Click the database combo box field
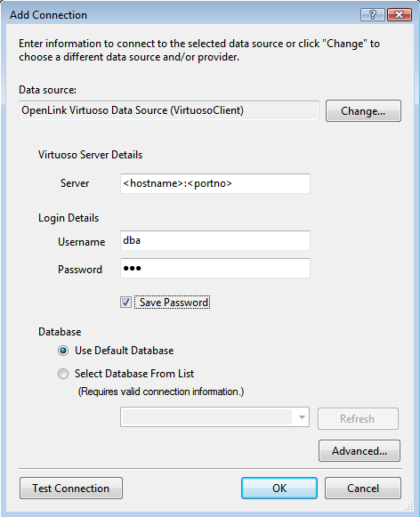Image resolution: width=420 pixels, height=517 pixels. click(214, 417)
